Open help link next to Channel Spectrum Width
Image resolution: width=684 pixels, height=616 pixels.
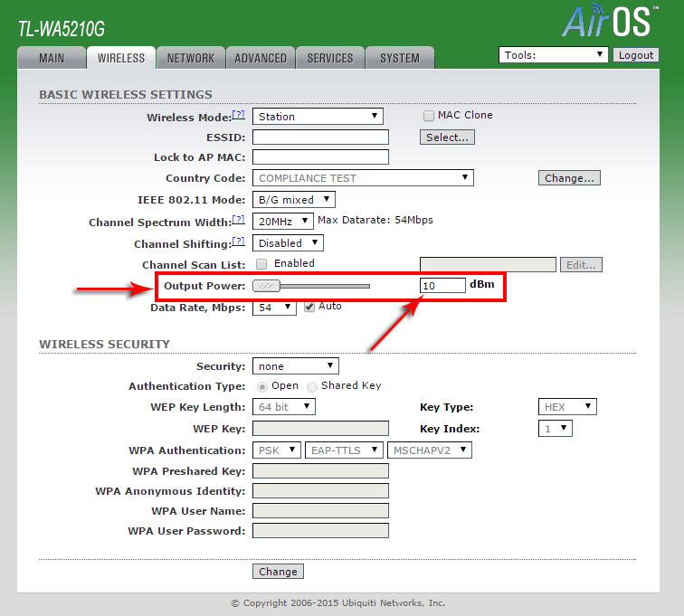(x=239, y=220)
